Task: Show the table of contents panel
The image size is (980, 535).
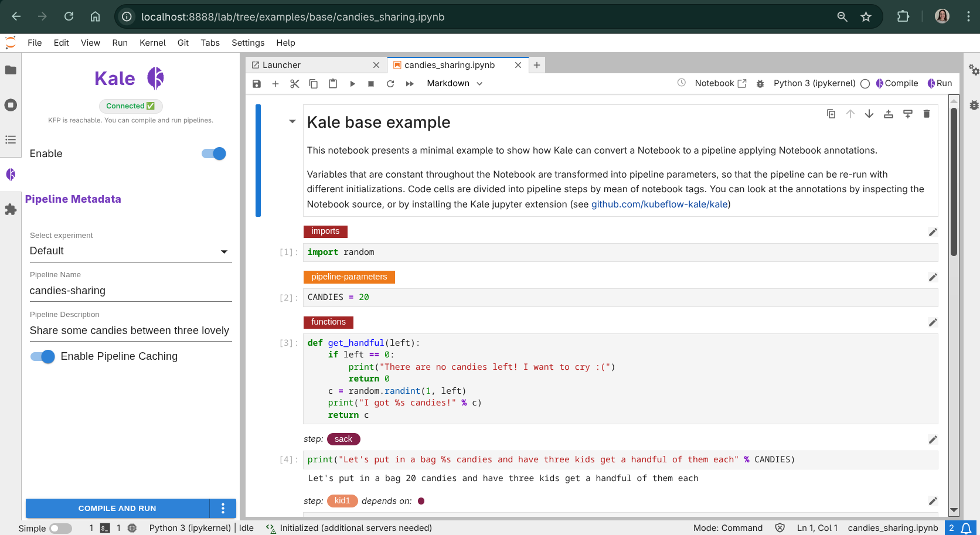Action: (x=11, y=139)
